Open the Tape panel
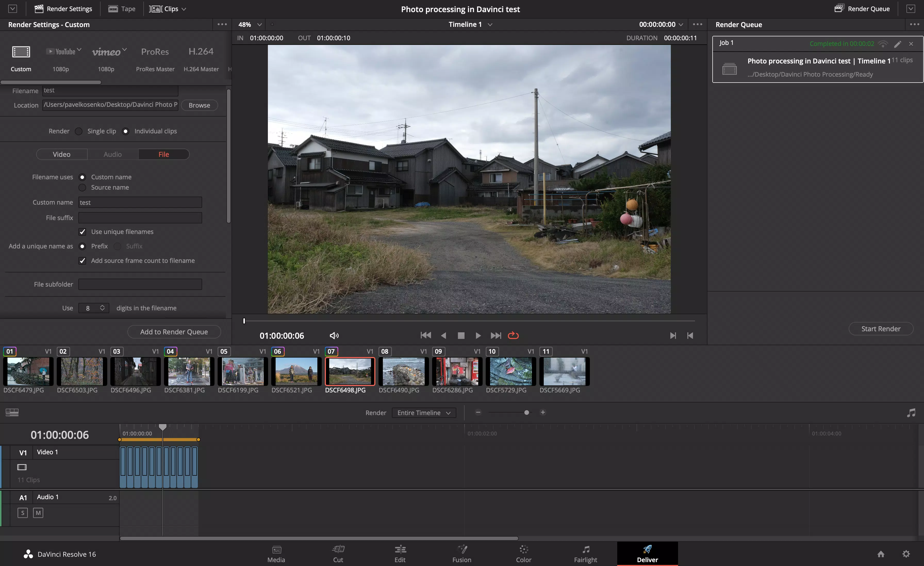 [x=122, y=9]
